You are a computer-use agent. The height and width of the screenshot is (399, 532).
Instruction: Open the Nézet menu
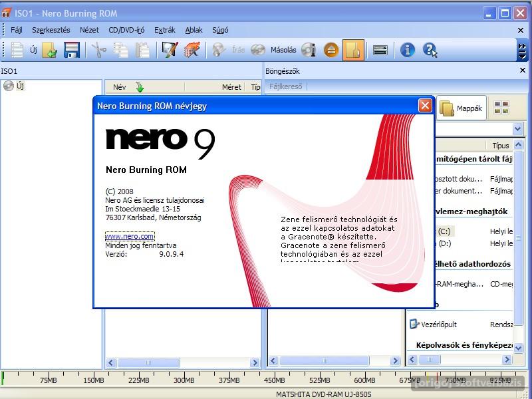89,30
